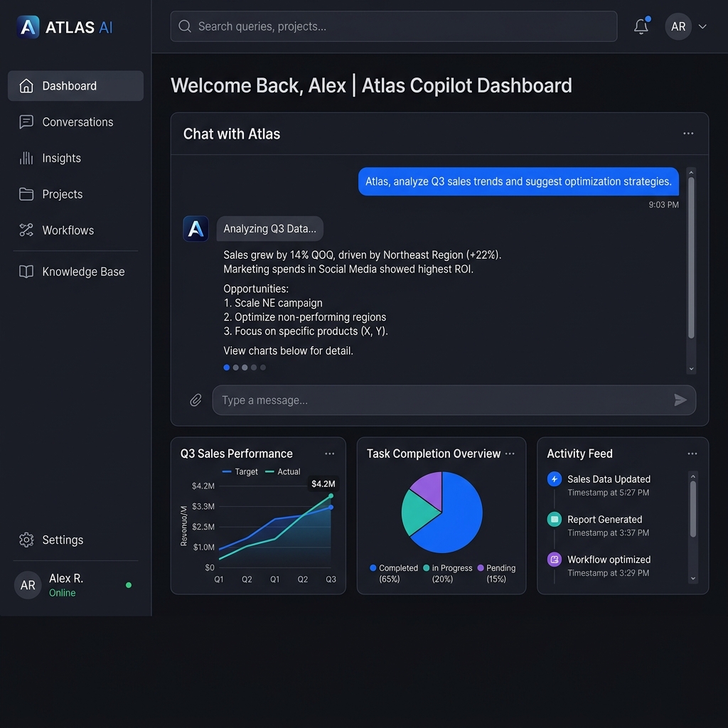
Task: Attach a file with the paperclip icon
Action: point(196,400)
